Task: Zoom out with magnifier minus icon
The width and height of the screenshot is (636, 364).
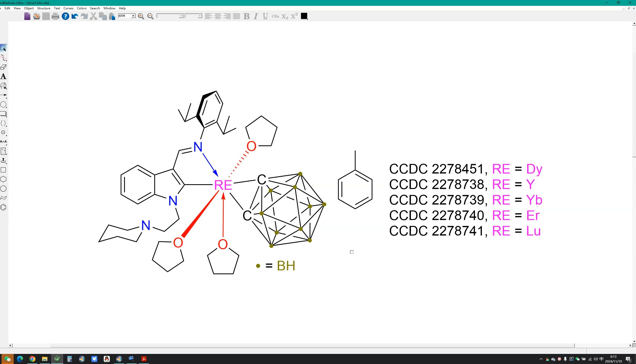Action: (151, 16)
